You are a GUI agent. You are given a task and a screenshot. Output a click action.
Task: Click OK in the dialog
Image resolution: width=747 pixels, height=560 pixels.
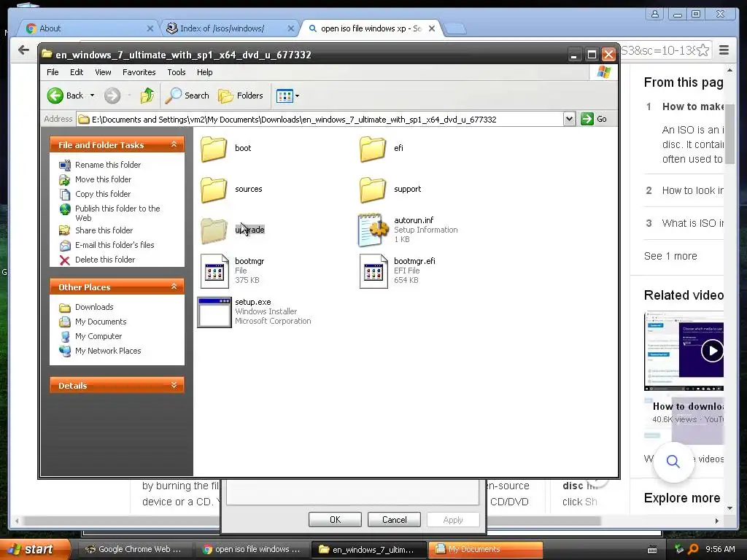(x=335, y=519)
